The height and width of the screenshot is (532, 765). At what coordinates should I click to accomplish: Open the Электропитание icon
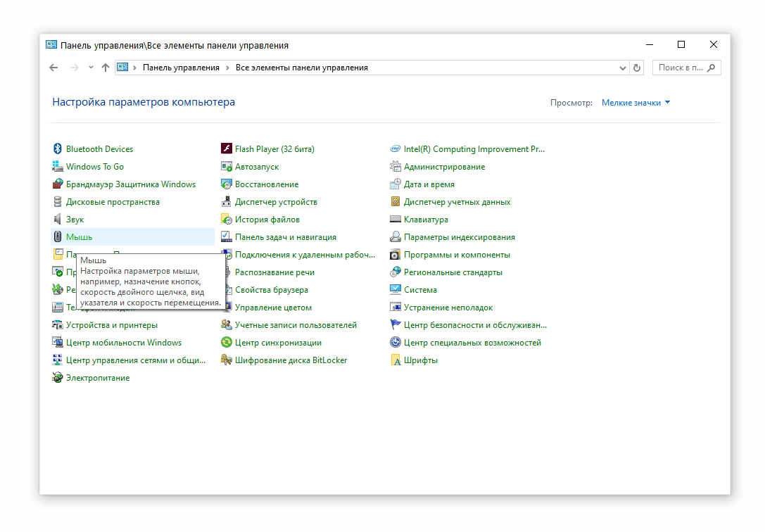pos(58,377)
